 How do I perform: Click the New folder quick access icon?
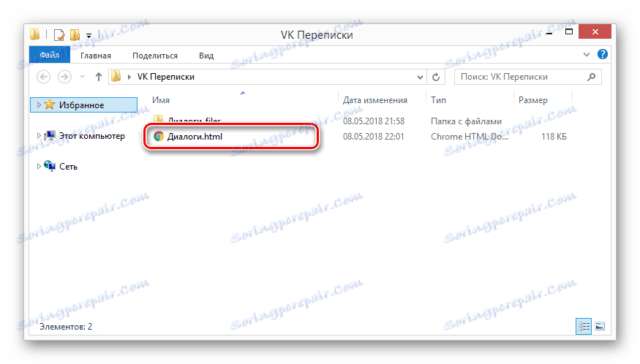point(75,34)
